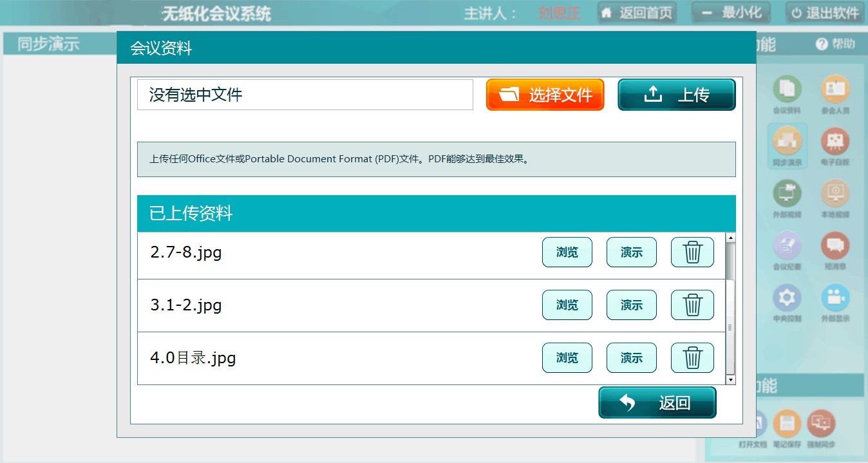
Task: Open the 参会人员 attendees icon
Action: [x=835, y=90]
